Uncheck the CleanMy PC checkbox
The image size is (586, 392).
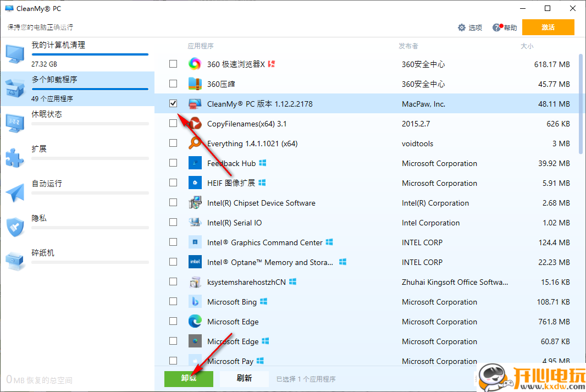173,103
